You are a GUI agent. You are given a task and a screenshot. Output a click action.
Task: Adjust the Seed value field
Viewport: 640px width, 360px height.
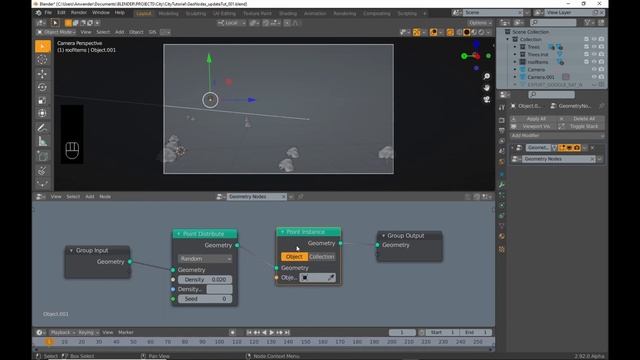[x=205, y=299]
